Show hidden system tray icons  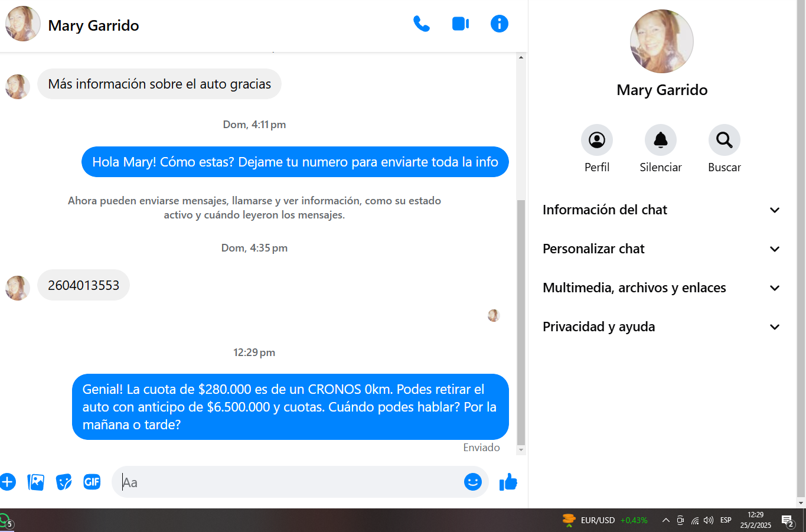(666, 520)
